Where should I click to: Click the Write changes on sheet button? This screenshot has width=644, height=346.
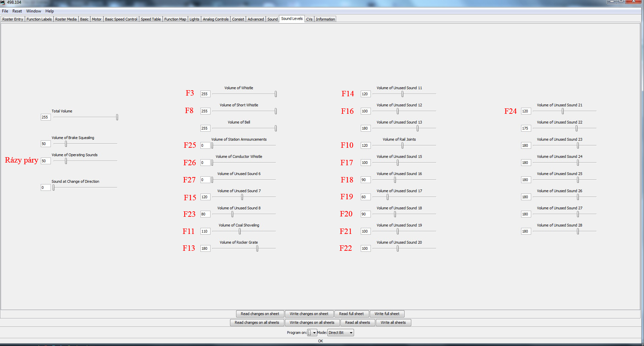[x=309, y=314]
